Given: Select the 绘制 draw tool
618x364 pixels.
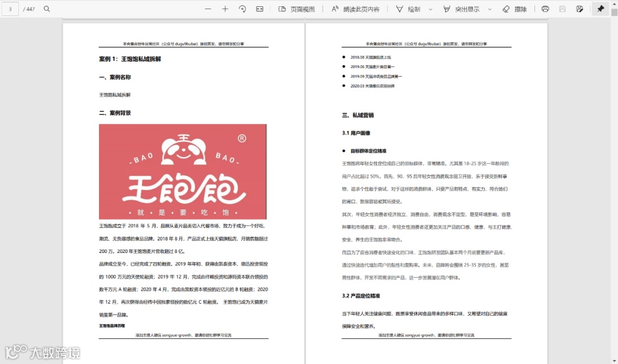Looking at the screenshot, I should [409, 9].
